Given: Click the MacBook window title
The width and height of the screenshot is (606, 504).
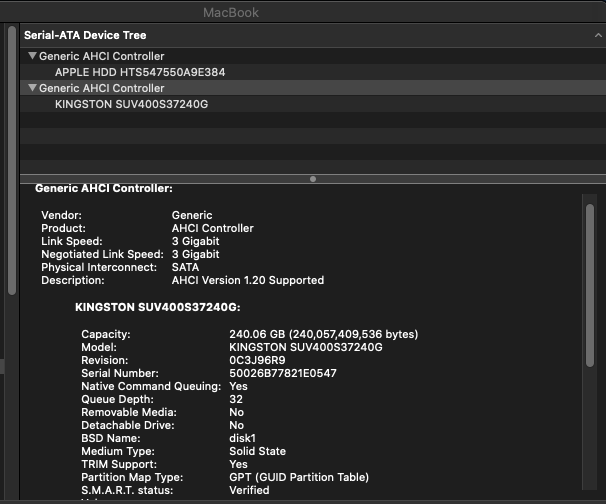Looking at the screenshot, I should (231, 13).
